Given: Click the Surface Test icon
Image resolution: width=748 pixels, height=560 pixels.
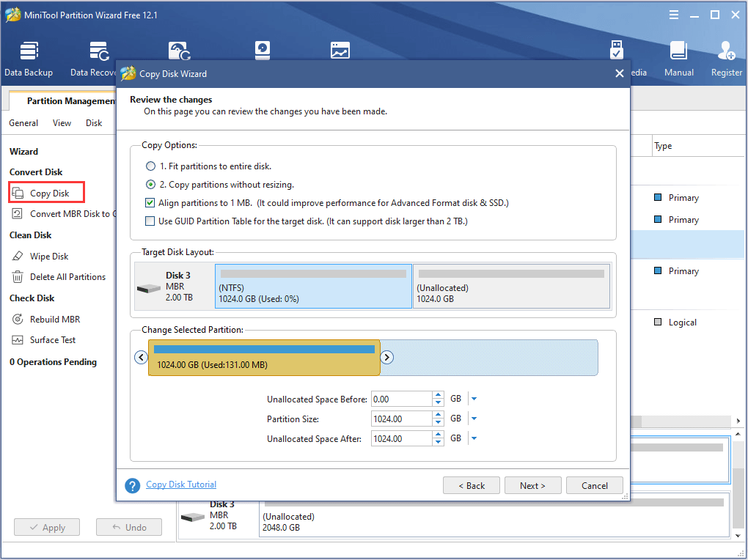Looking at the screenshot, I should 17,340.
